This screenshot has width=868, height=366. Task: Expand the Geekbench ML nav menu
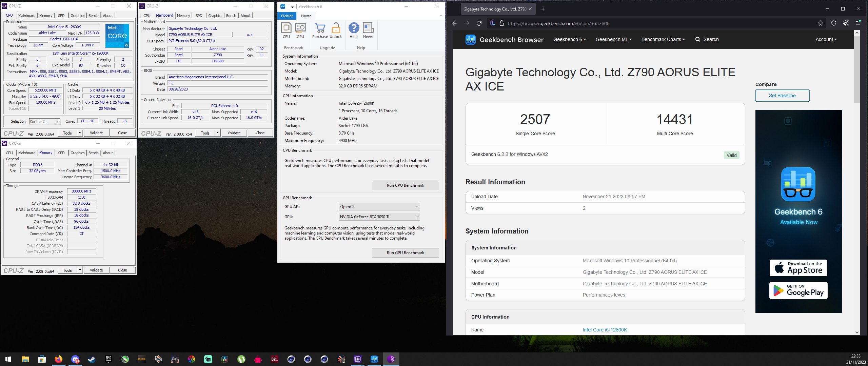tap(614, 39)
